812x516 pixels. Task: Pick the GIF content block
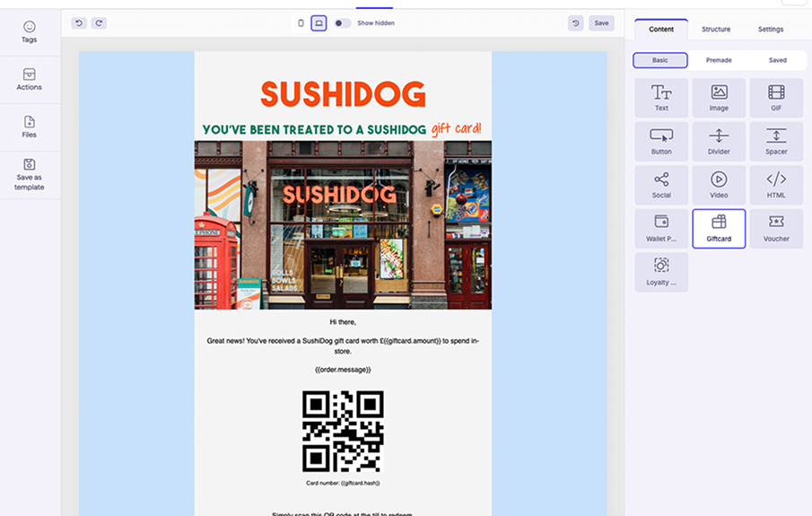point(776,98)
